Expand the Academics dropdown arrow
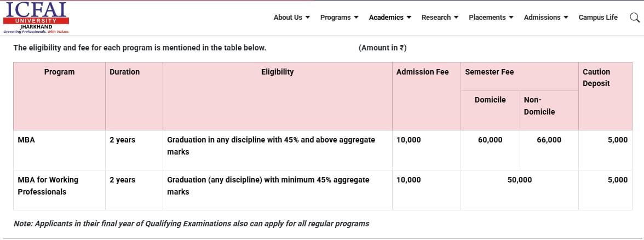Screen dimensions: 644x240 409,18
